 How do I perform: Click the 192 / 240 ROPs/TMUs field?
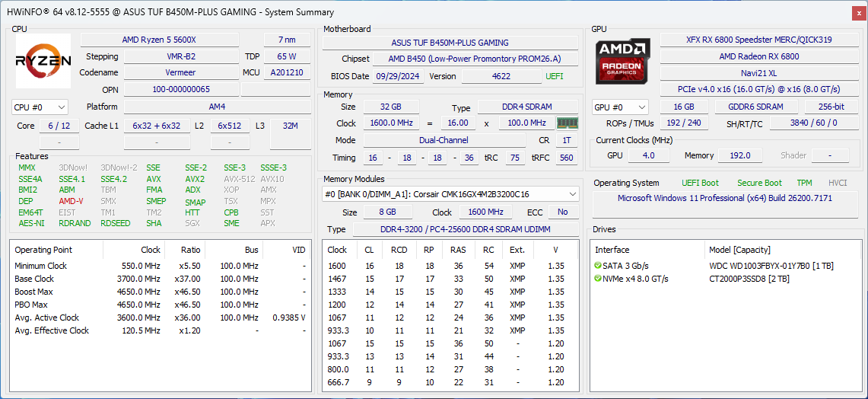tap(684, 123)
